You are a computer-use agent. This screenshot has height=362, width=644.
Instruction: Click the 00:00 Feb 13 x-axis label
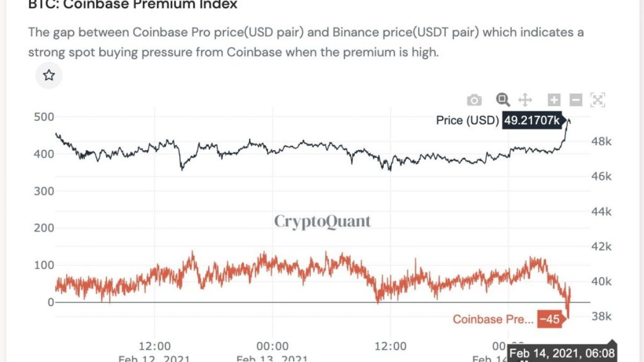point(273,346)
